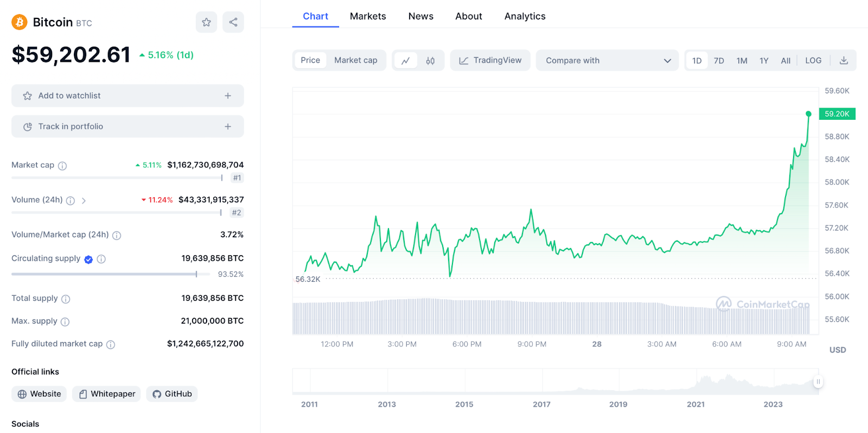Switch to line chart view icon
Viewport: 868px width, 433px height.
point(405,61)
